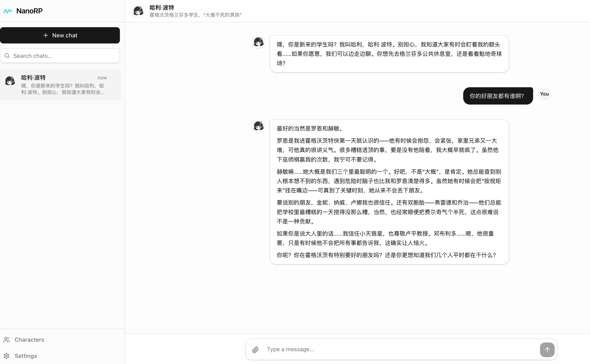Click the "now" timestamp on the sidebar chat
The height and width of the screenshot is (364, 590).
click(x=102, y=78)
